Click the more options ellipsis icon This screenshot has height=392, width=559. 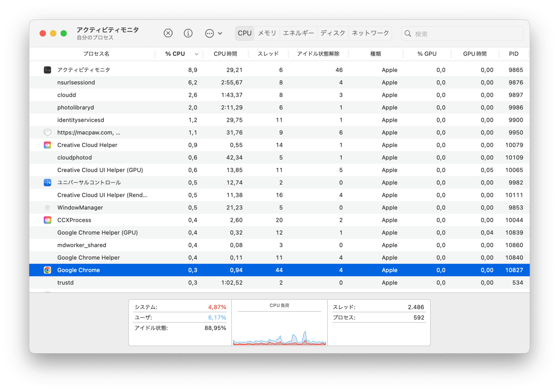(x=209, y=33)
